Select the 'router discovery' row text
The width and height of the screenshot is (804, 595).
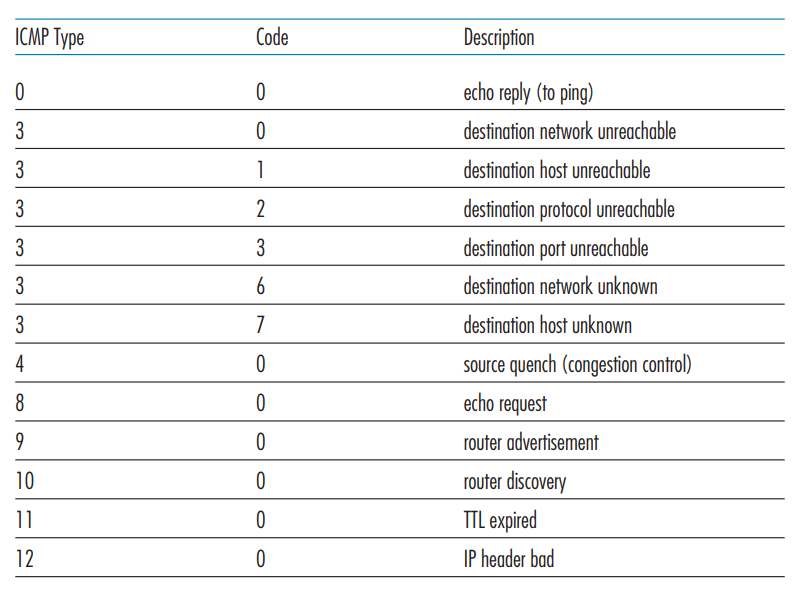(x=515, y=482)
